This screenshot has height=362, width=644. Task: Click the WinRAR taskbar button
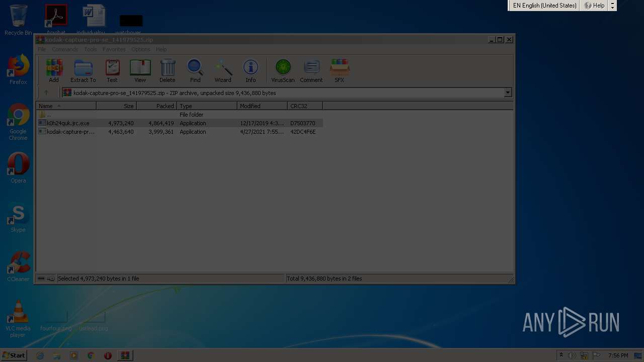pos(125,355)
